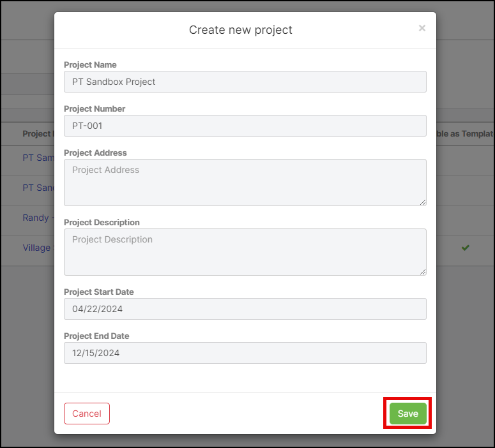Cancel the new project creation
Image resolution: width=495 pixels, height=448 pixels.
pyautogui.click(x=87, y=414)
